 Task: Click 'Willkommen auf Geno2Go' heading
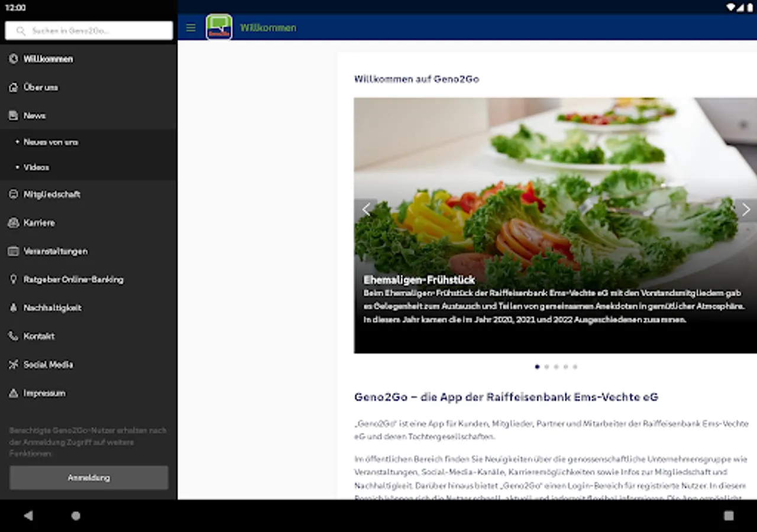click(416, 79)
